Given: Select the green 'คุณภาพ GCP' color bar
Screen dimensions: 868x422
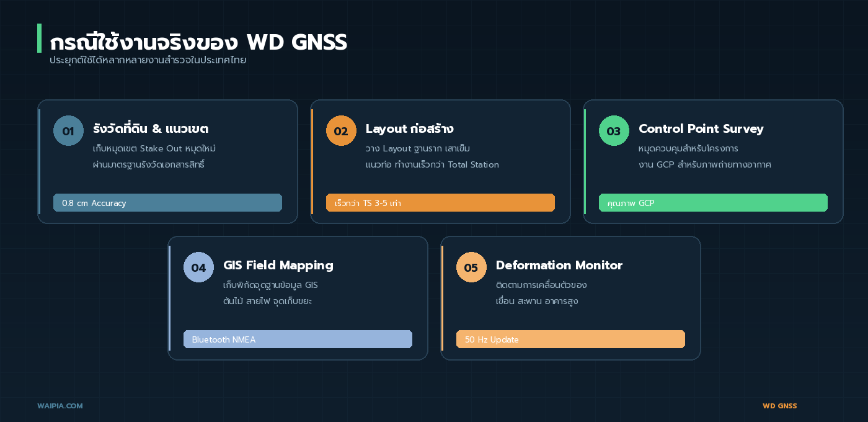Looking at the screenshot, I should (713, 202).
